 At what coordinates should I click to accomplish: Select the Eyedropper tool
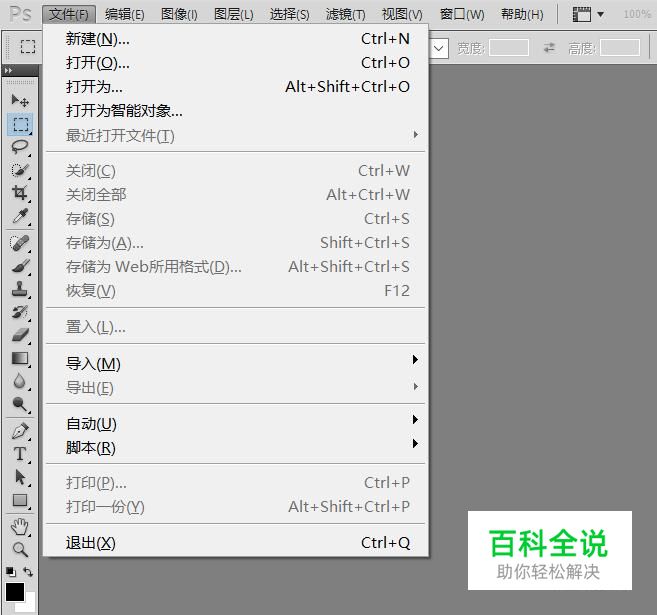[x=20, y=216]
